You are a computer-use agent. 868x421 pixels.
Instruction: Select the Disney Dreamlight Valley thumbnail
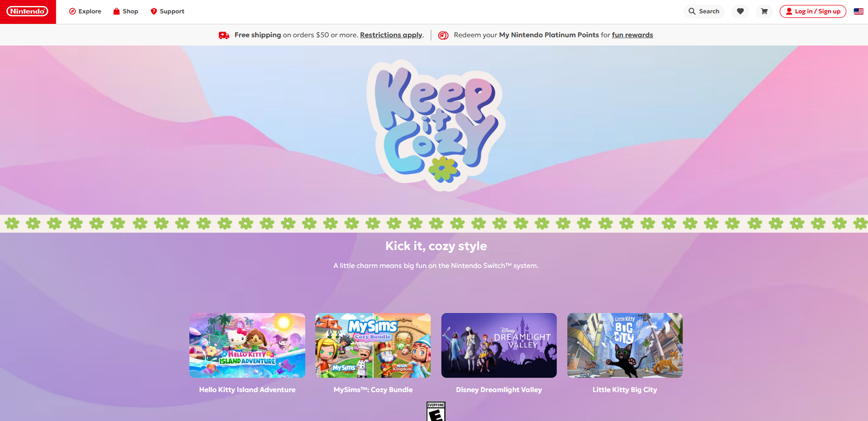(499, 345)
